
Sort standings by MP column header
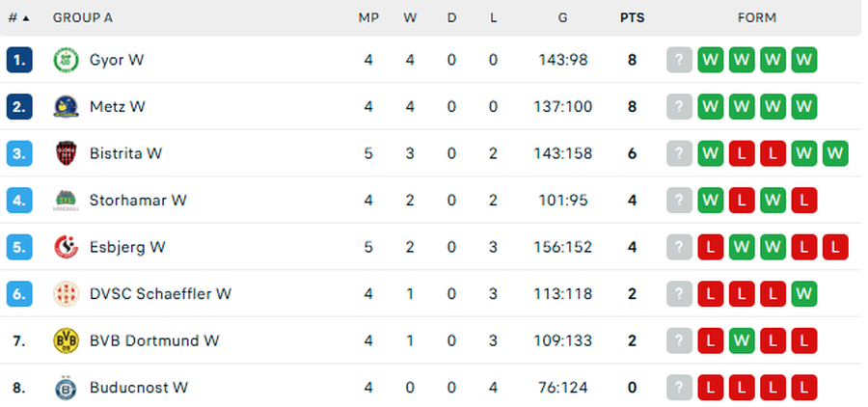[368, 17]
